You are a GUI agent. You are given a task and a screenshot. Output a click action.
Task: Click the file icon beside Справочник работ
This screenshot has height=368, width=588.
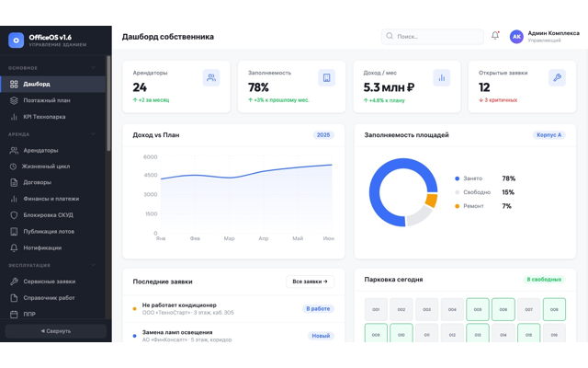click(14, 298)
